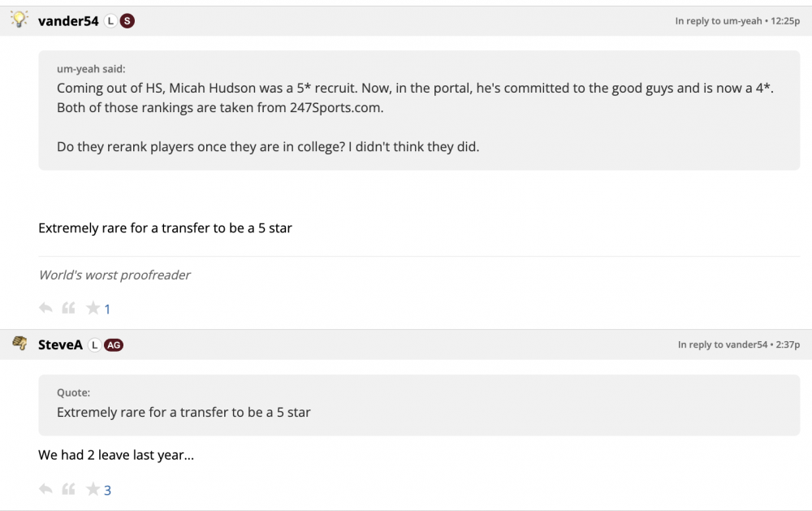Click the AG badge beside SteveA

[x=114, y=345]
